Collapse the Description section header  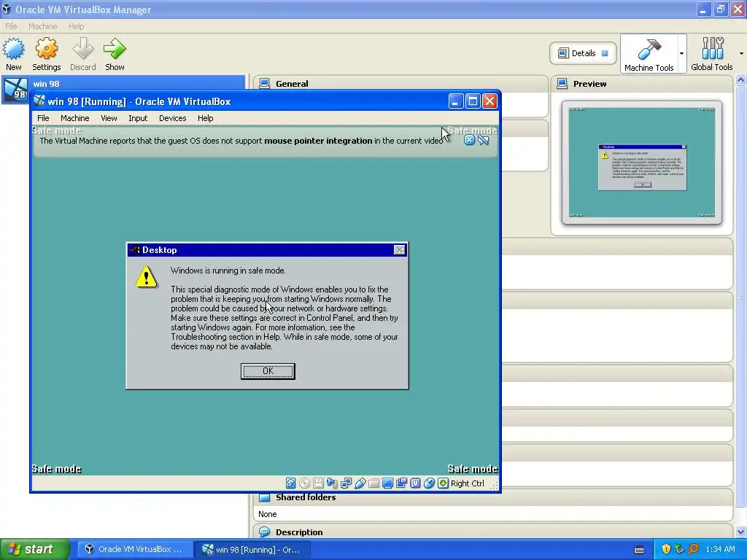click(x=298, y=532)
